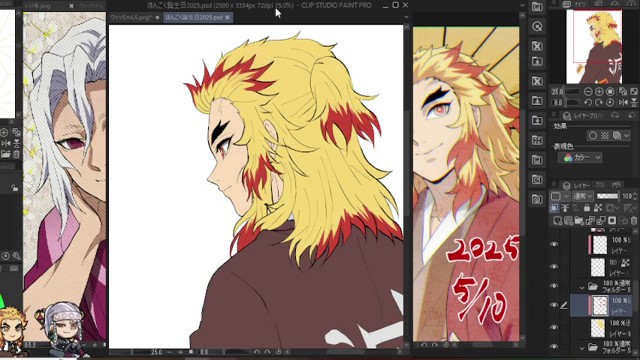Open the 通常 blending mode dropdown
Viewport: 640px width, 360px height.
tap(583, 196)
